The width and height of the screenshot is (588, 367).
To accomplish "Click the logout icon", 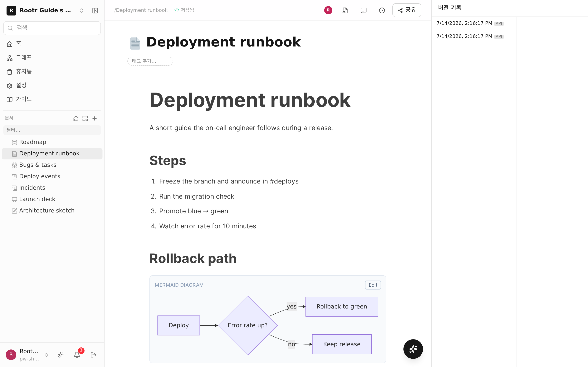I will point(93,355).
